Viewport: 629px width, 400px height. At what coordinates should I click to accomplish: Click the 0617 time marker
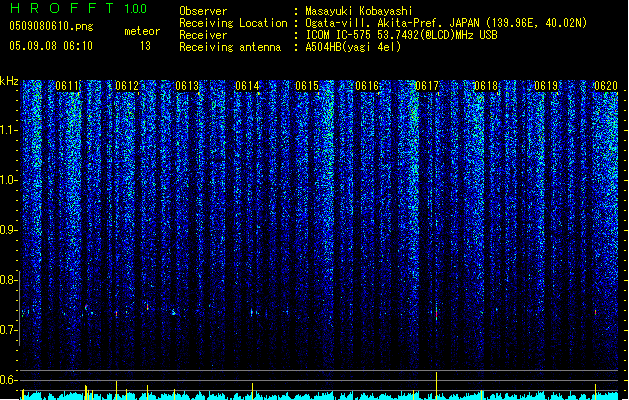pos(427,86)
